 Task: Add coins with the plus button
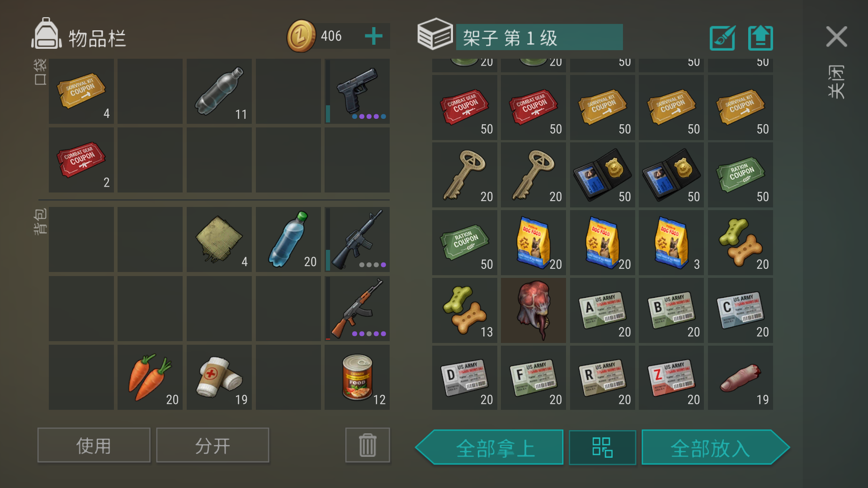click(373, 36)
